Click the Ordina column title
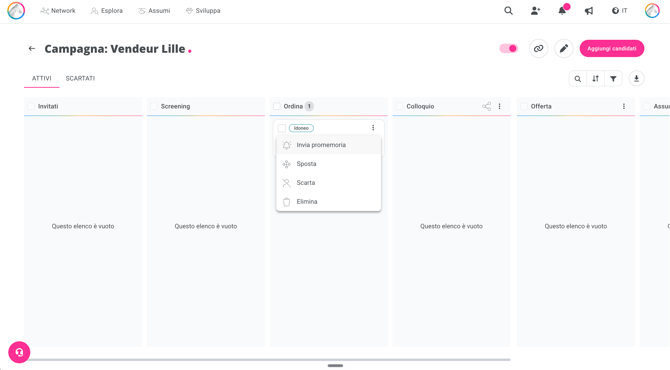The image size is (670, 370). pos(293,106)
